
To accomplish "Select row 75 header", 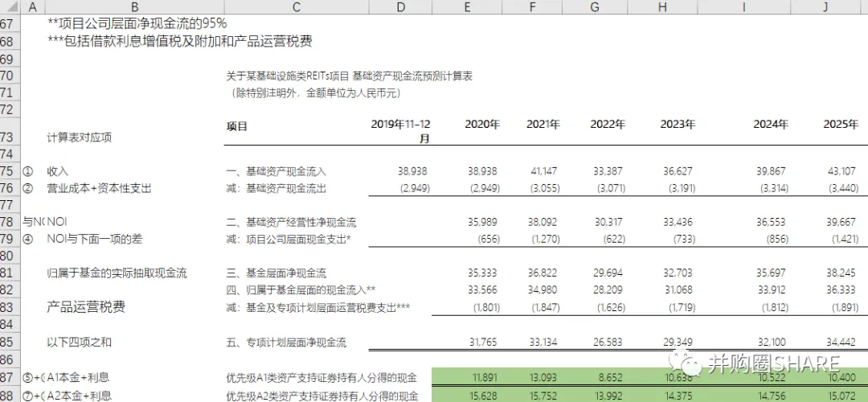I will 10,171.
